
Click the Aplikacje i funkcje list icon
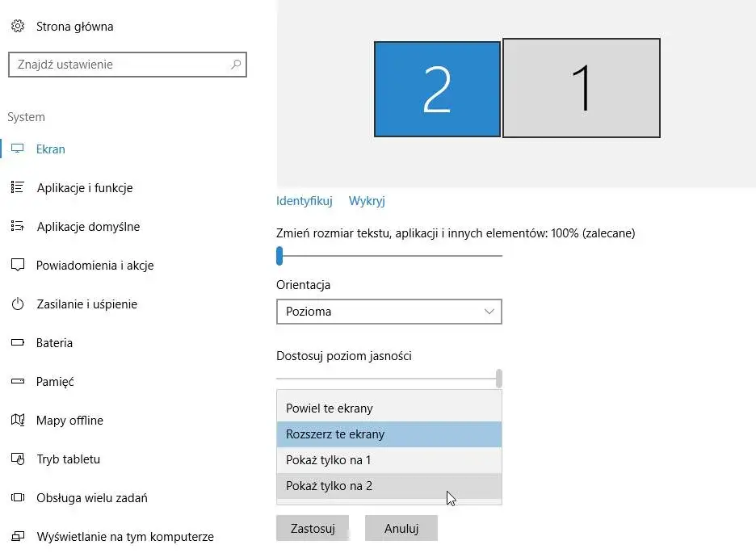18,188
